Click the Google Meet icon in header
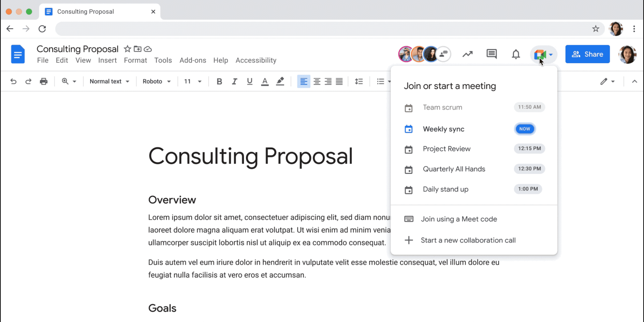Screen dimensions: 644x322 539,54
